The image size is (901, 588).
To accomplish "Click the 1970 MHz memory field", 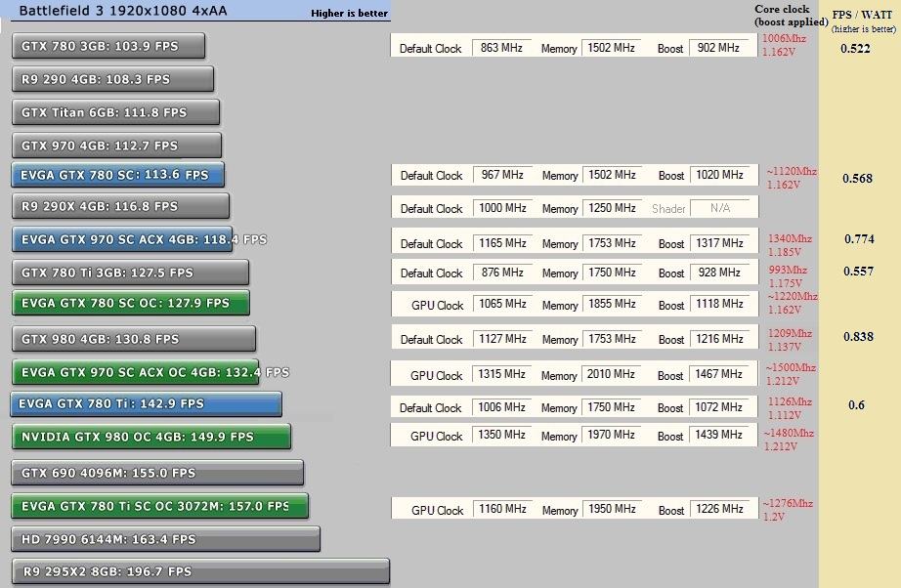I will coord(611,436).
